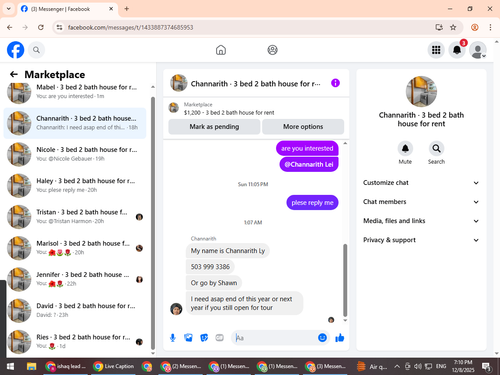Click the chat list scrollbar

coord(153,222)
